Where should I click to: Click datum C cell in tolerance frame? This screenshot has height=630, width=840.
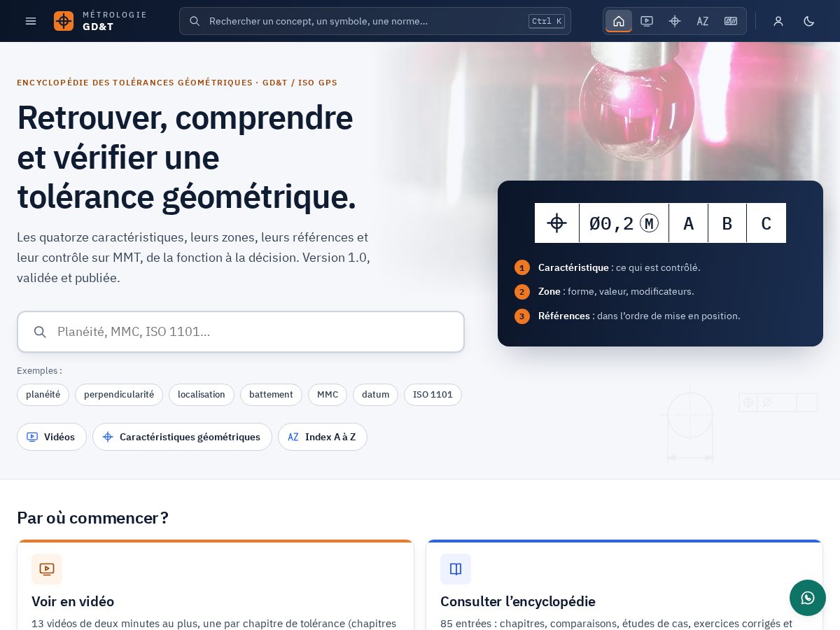coord(766,223)
